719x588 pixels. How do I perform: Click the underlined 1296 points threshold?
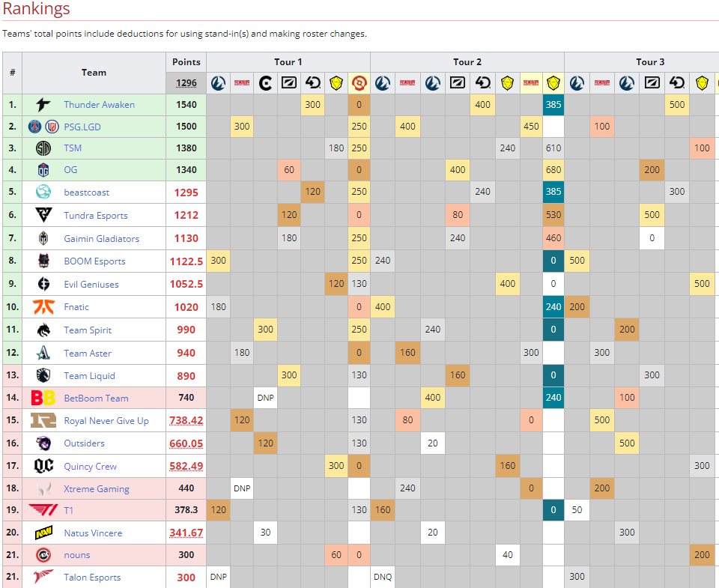(186, 83)
